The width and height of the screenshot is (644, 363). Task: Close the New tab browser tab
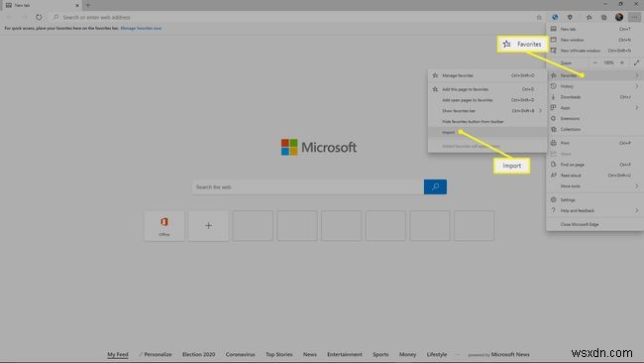(x=77, y=5)
